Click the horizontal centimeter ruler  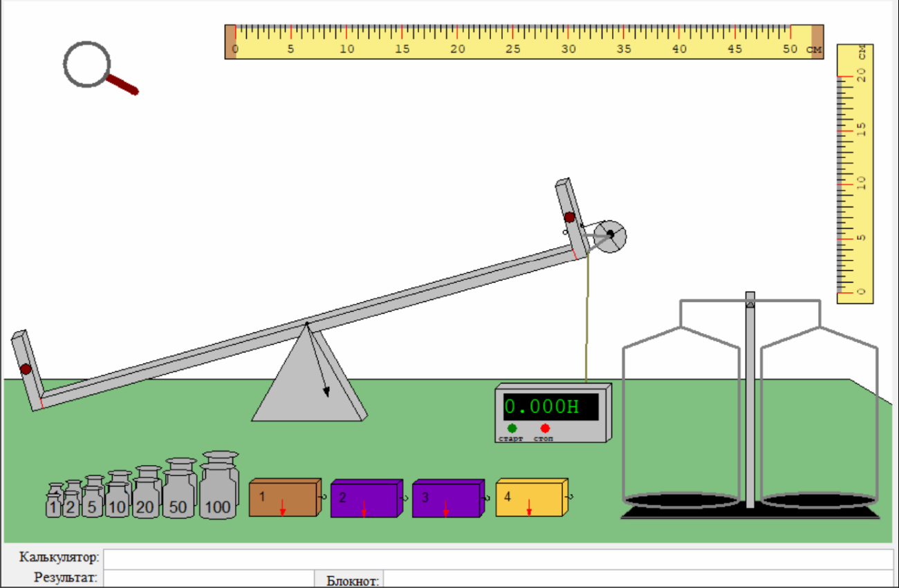(524, 42)
